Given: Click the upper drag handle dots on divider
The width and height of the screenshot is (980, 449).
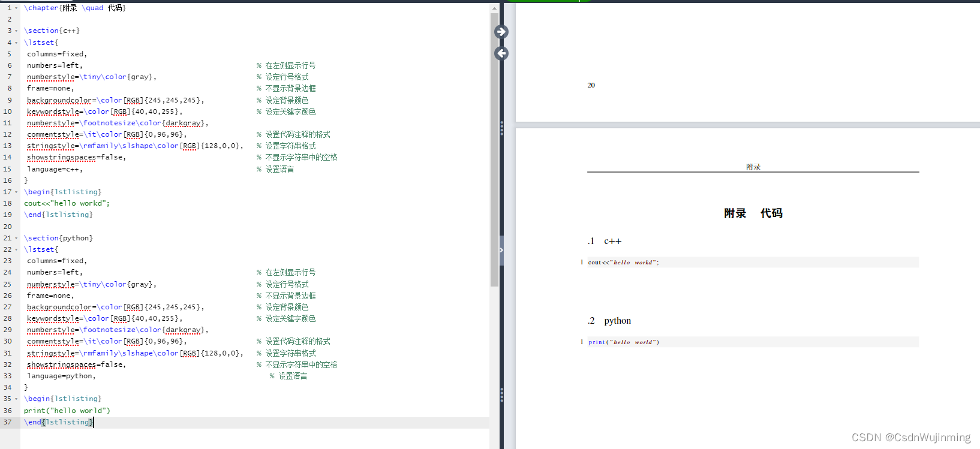Looking at the screenshot, I should click(501, 128).
